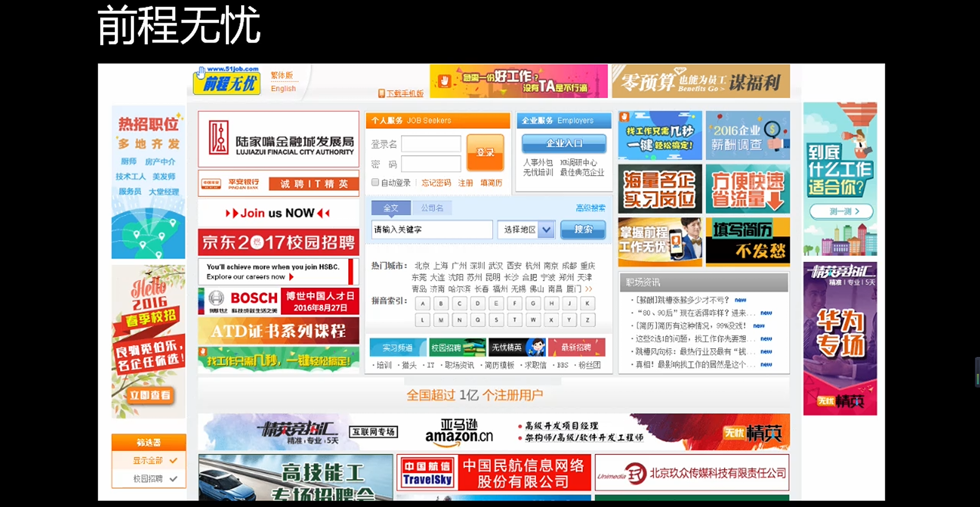The width and height of the screenshot is (980, 507).
Task: Open the 选择地区 region dropdown
Action: pos(526,229)
